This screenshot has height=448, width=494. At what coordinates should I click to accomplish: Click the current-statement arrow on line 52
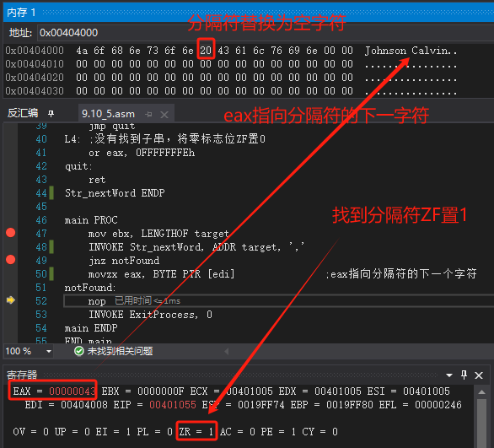pyautogui.click(x=11, y=300)
